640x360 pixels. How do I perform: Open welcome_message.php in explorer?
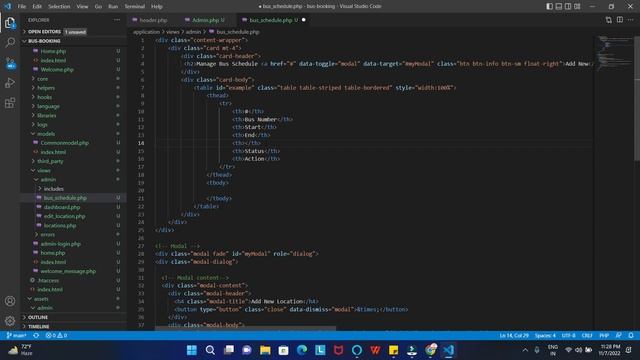coord(73,271)
